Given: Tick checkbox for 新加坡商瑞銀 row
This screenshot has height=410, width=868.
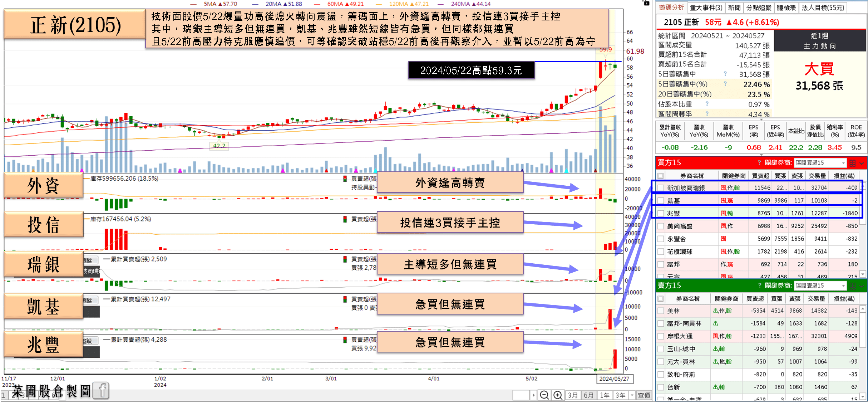Looking at the screenshot, I should tap(661, 188).
